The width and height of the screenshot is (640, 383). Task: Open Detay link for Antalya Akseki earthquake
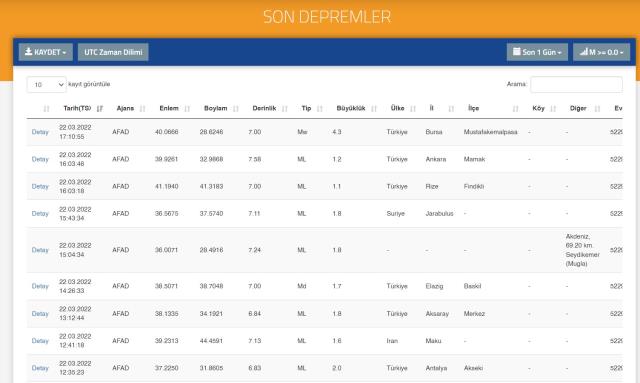pos(40,368)
